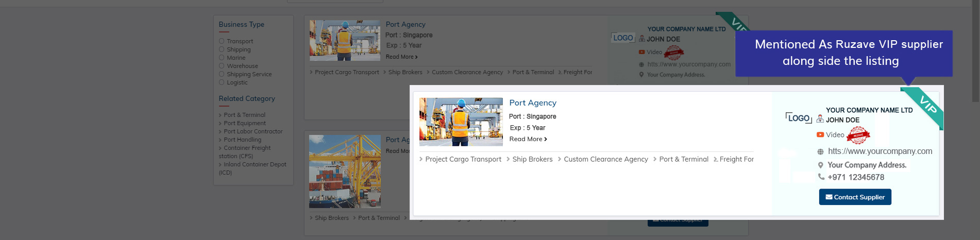Click the phone icon beside +971 12345678
The width and height of the screenshot is (980, 240).
click(x=821, y=177)
